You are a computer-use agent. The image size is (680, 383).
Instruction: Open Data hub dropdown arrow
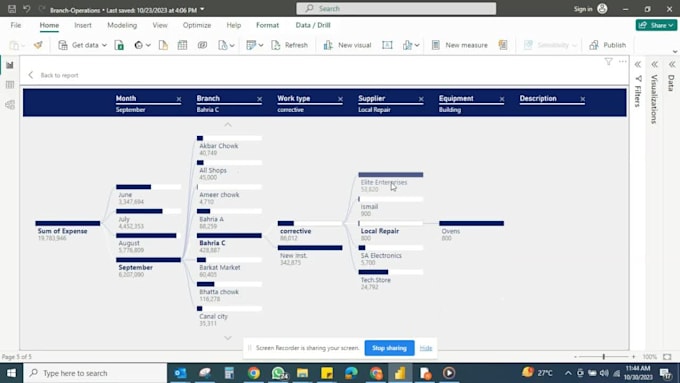(x=148, y=45)
